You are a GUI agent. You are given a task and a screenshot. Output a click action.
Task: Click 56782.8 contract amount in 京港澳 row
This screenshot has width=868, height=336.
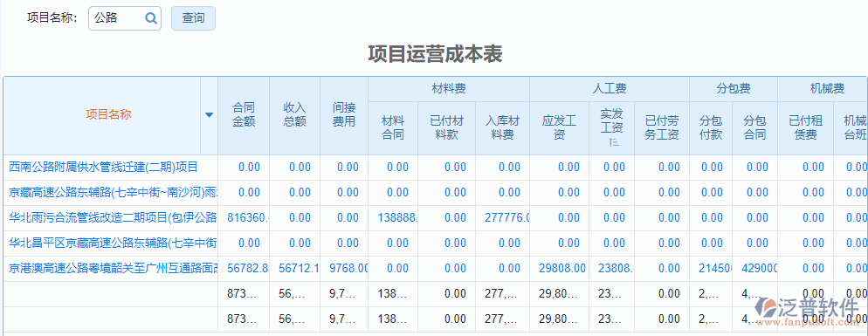click(248, 269)
